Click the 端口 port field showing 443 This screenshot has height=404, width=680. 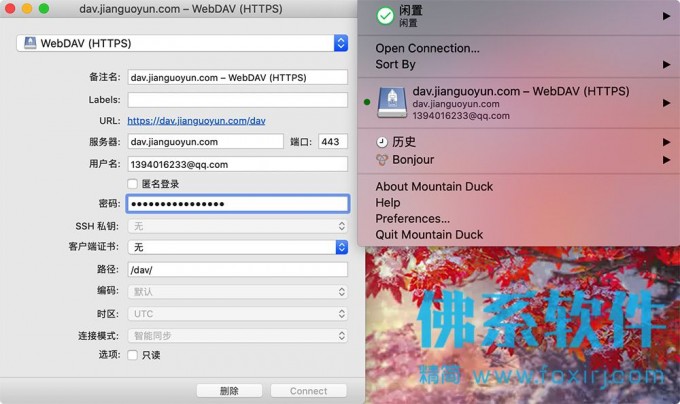(333, 141)
